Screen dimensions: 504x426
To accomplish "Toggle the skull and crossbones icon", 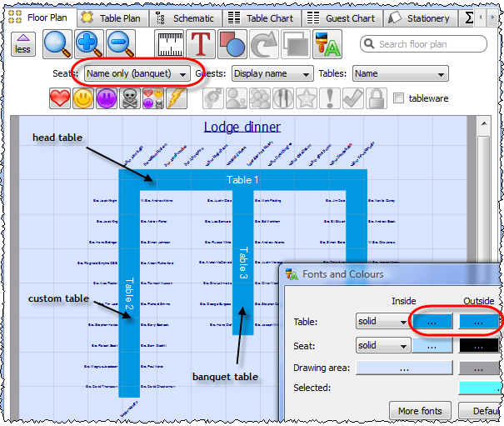I will tap(130, 98).
